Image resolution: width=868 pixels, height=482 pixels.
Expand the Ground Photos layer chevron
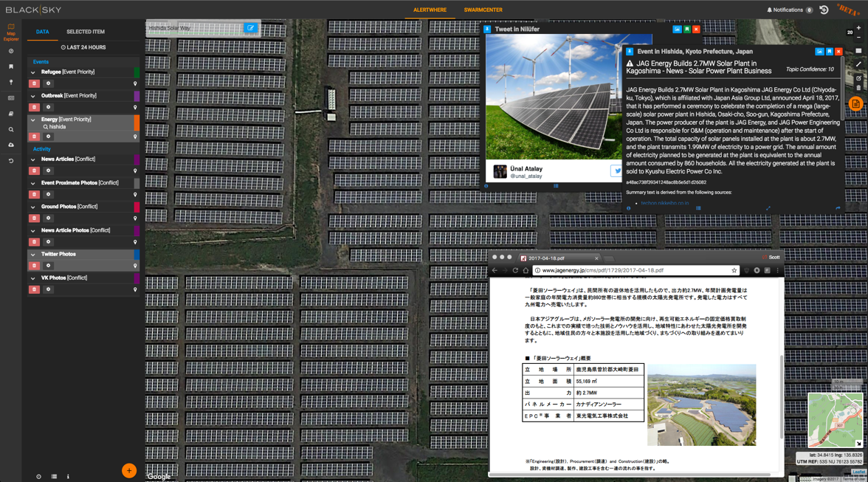coord(32,207)
